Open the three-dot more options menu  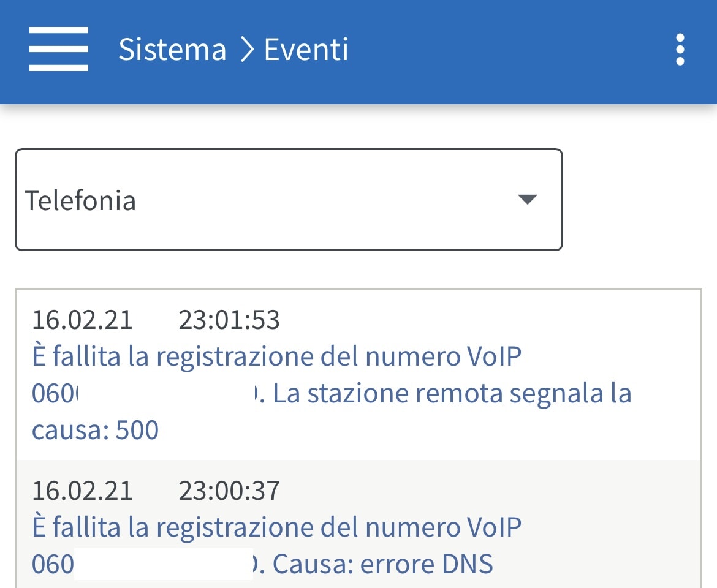click(680, 50)
